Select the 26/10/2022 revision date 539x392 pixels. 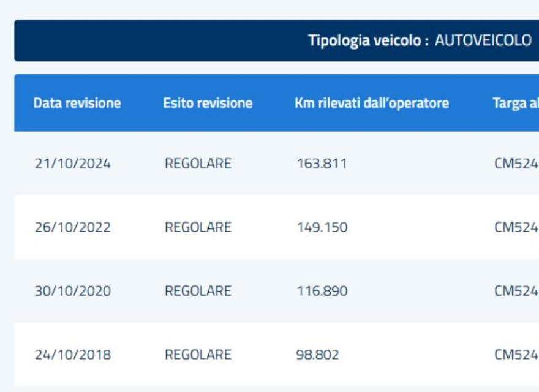[x=73, y=227]
